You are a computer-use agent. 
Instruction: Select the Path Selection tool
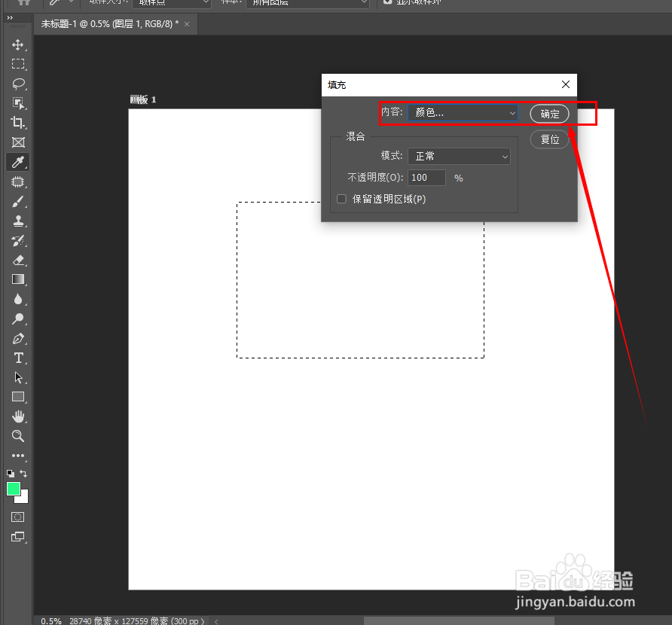[x=18, y=377]
